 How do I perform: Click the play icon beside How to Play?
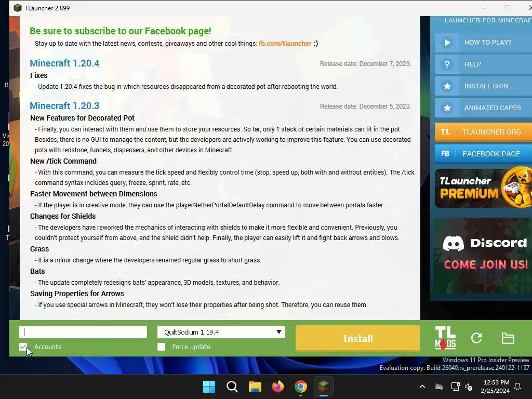(x=447, y=43)
